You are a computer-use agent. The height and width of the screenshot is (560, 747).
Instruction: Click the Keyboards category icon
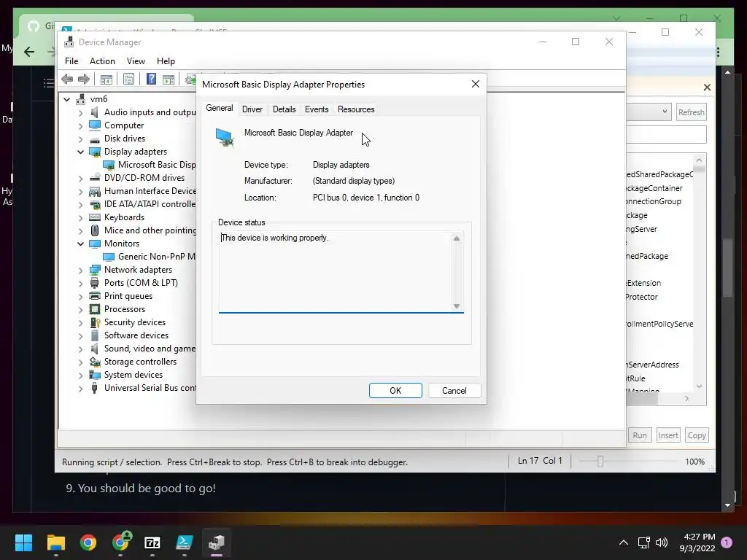95,217
